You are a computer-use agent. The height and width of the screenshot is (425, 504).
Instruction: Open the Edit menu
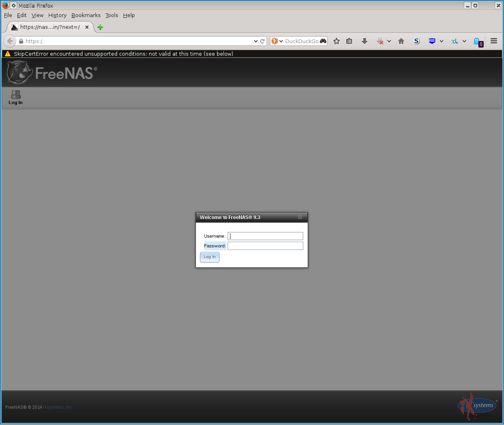click(x=22, y=15)
